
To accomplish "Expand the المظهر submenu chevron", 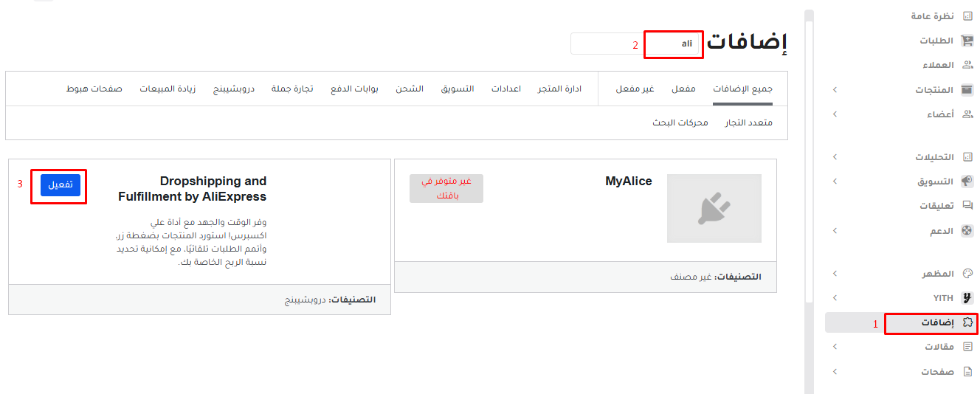I will point(835,273).
